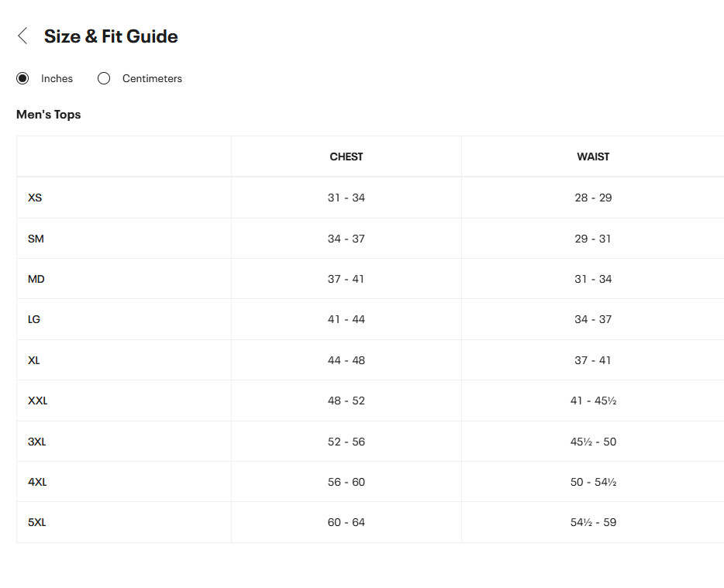Image resolution: width=724 pixels, height=588 pixels.
Task: Click the Centimeters label text
Action: [152, 79]
